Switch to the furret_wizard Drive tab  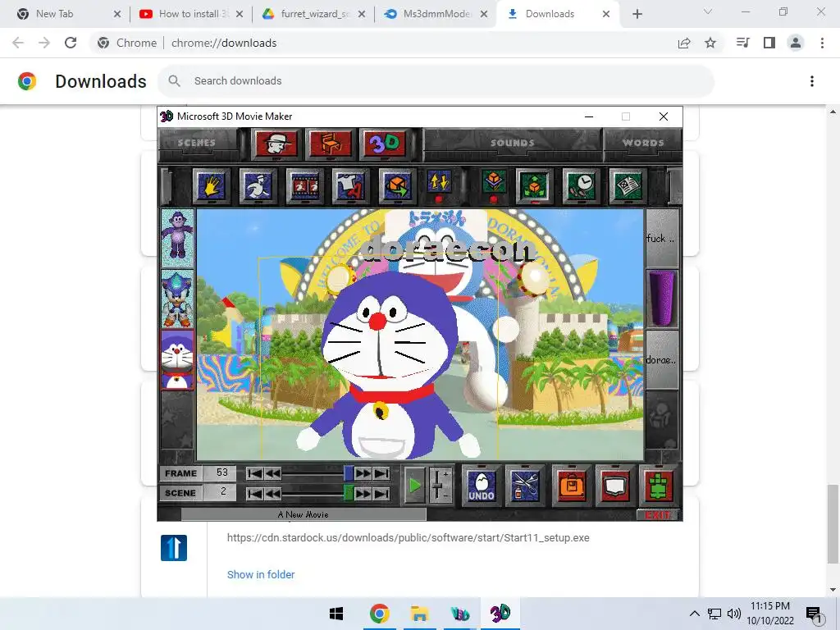[x=313, y=14]
